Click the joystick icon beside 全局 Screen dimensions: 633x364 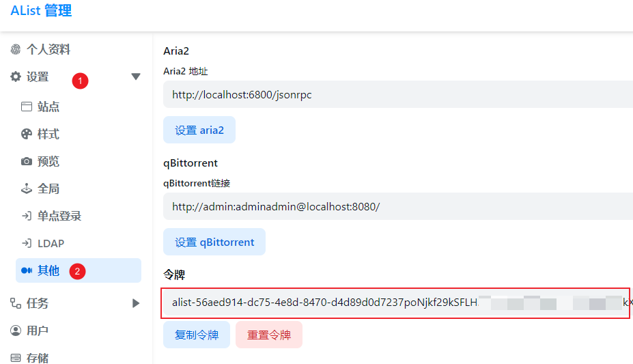pos(27,188)
